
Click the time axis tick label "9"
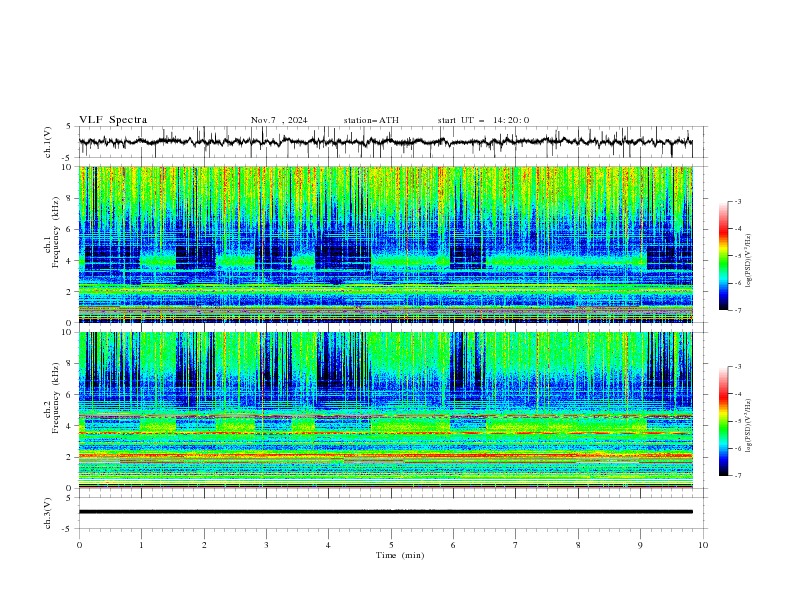(x=640, y=545)
